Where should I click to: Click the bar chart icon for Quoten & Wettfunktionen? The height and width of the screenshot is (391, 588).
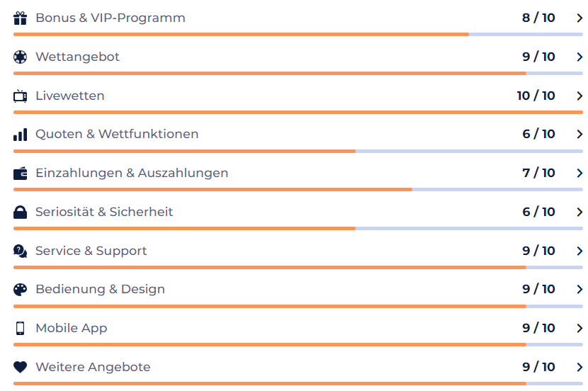coord(21,135)
